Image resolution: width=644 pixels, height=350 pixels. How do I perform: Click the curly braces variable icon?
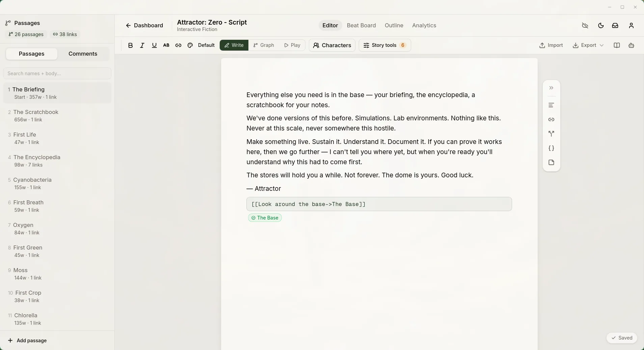[551, 148]
